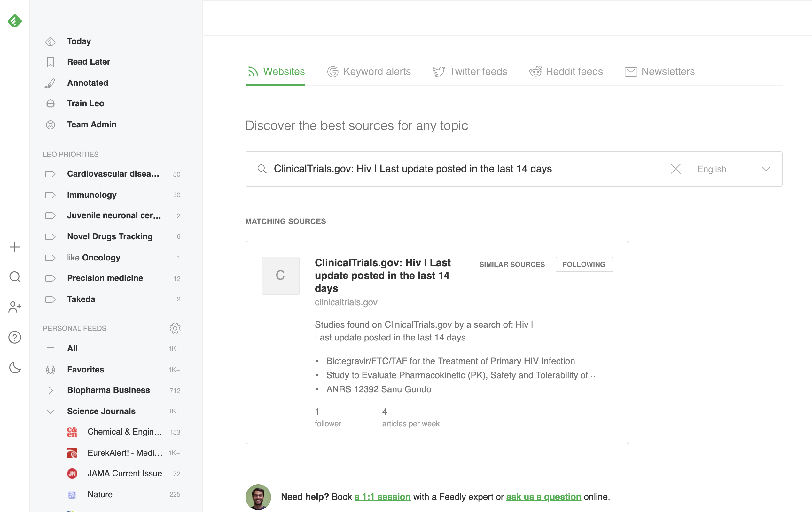Click the Read Later bookmark icon
Screen dimensions: 812x512
pyautogui.click(x=50, y=62)
